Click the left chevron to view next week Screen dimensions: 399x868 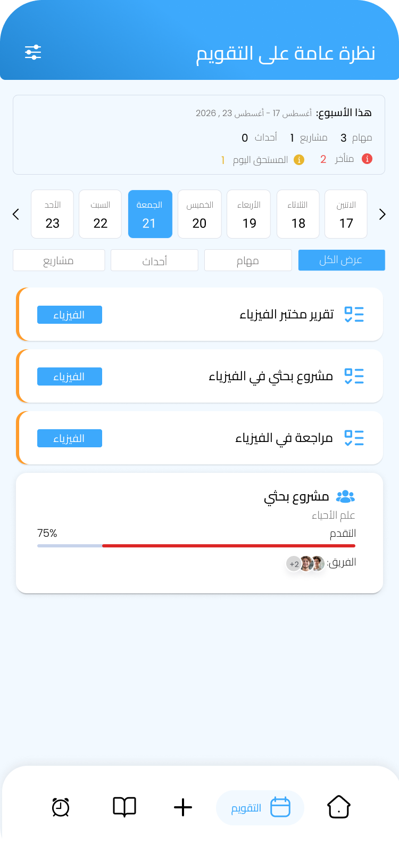15,214
